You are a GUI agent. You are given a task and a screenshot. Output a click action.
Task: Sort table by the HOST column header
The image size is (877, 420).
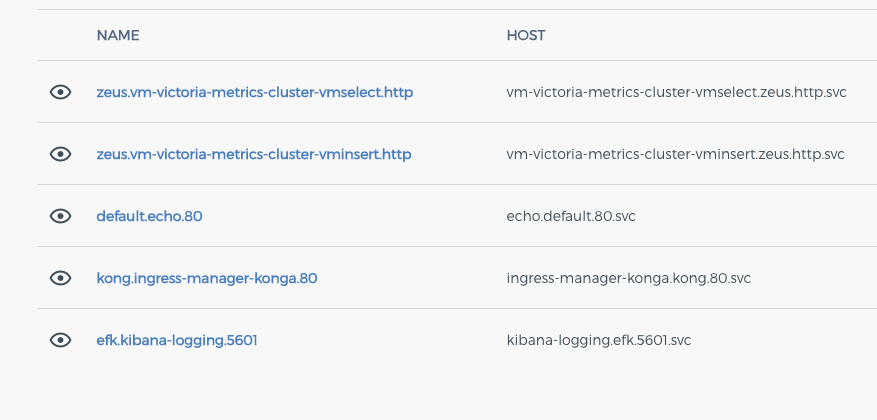tap(526, 35)
